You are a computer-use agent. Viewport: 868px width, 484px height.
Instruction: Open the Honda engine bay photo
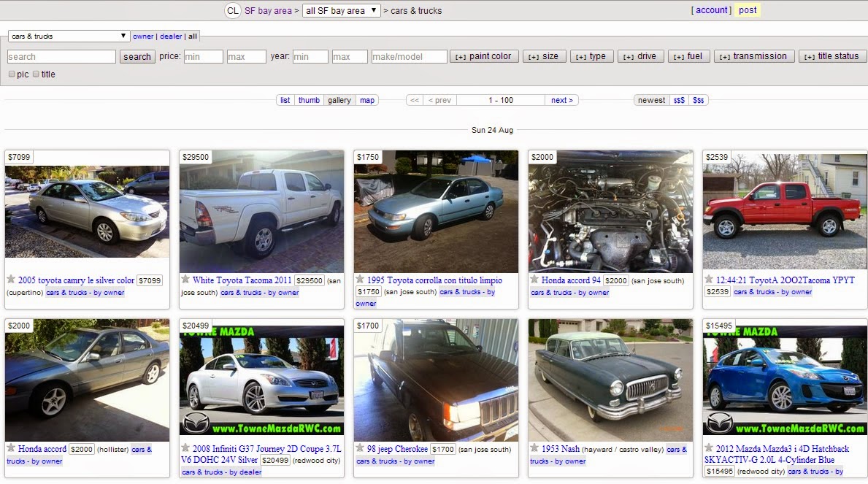(x=610, y=211)
